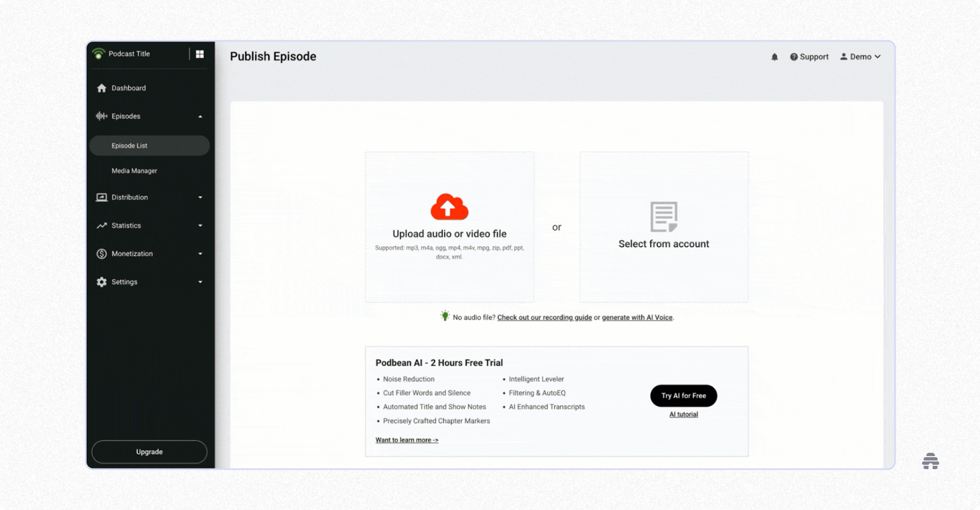This screenshot has width=980, height=510.
Task: Open Statistics via the chart icon
Action: point(101,225)
